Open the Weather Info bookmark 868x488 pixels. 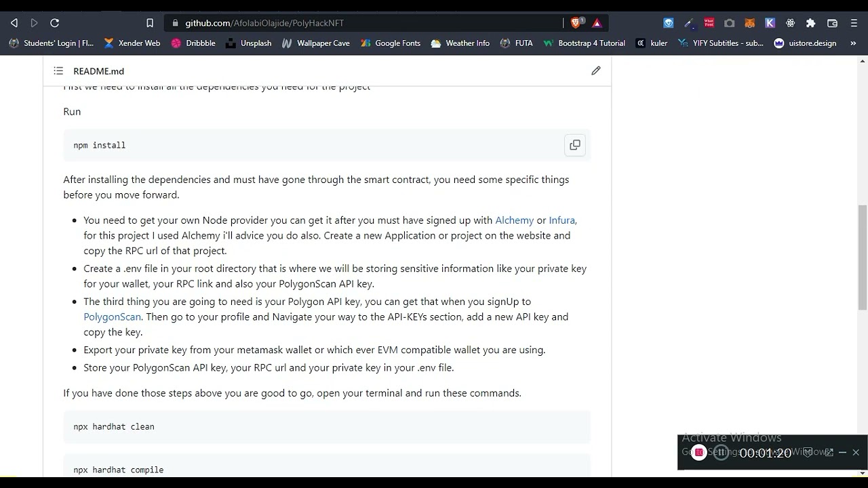(460, 43)
